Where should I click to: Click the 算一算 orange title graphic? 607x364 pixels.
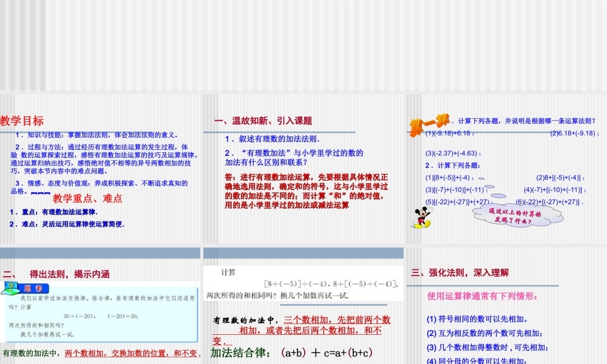429,125
